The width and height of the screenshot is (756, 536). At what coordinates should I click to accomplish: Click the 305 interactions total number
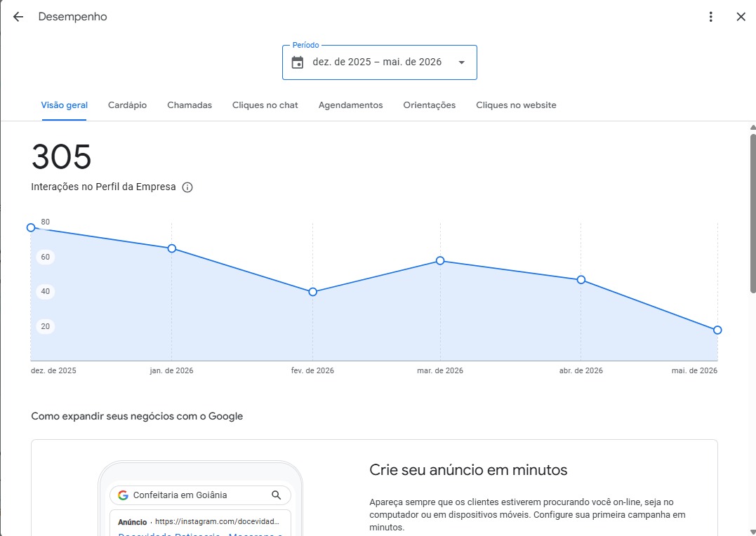click(x=61, y=157)
